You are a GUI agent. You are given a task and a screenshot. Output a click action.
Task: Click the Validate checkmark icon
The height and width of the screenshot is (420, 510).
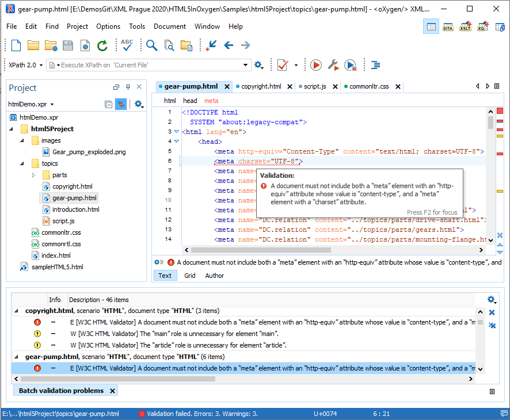[283, 65]
